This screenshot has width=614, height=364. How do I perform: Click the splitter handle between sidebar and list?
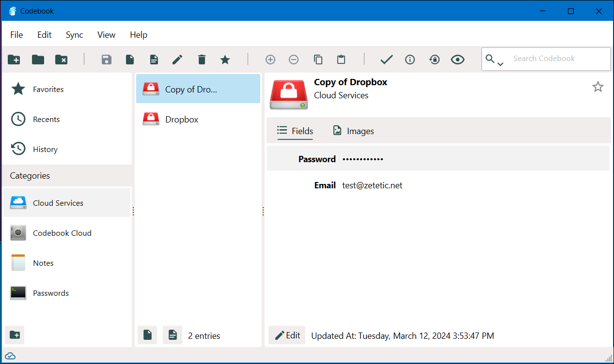tap(133, 211)
